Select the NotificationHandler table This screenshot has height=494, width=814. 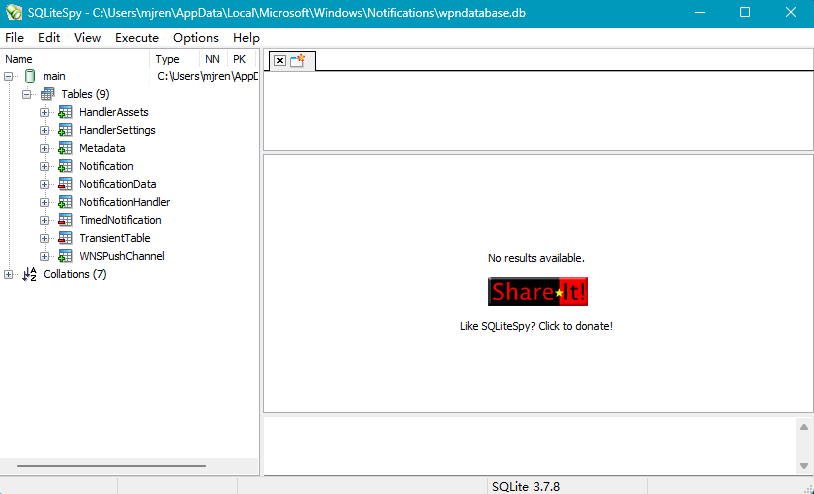click(124, 202)
